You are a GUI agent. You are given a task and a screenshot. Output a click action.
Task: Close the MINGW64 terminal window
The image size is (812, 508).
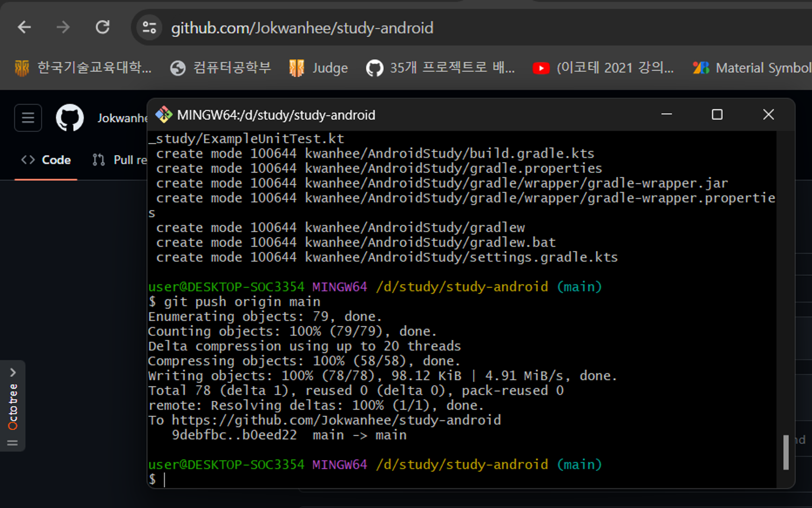(768, 115)
